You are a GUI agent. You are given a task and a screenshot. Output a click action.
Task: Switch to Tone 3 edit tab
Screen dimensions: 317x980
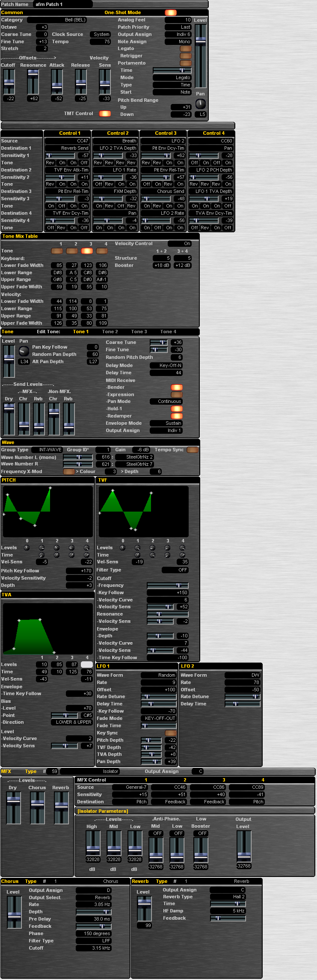139,332
